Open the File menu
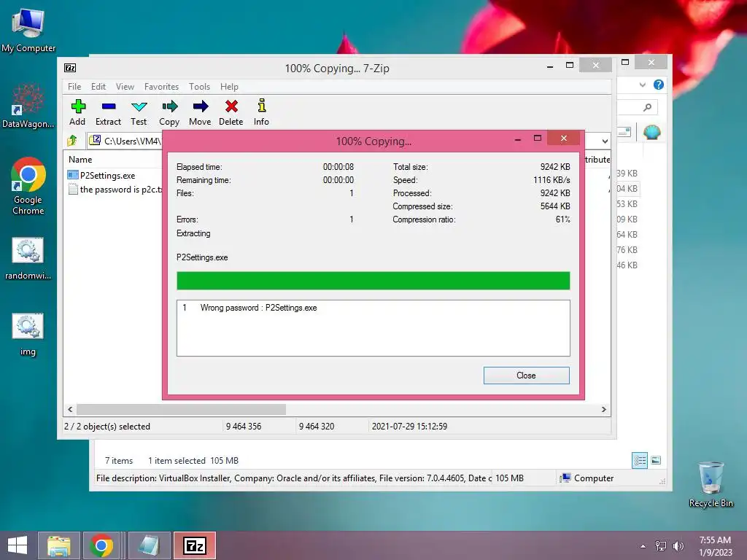 point(74,87)
